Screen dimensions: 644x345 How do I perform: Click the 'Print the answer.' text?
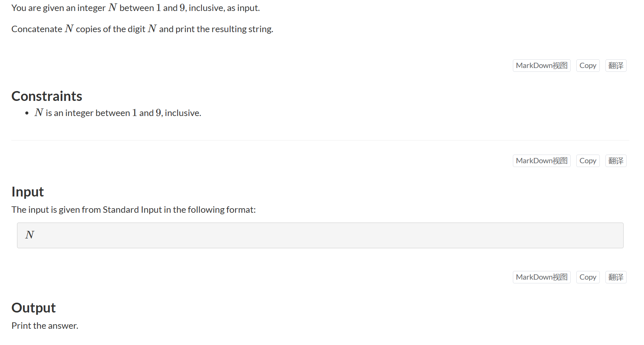click(x=45, y=326)
